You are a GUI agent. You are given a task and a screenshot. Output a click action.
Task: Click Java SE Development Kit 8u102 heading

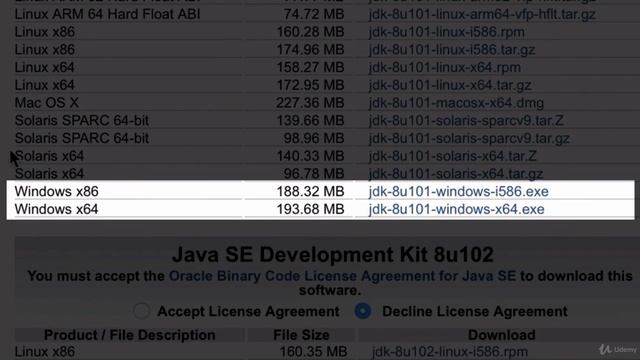click(x=333, y=254)
